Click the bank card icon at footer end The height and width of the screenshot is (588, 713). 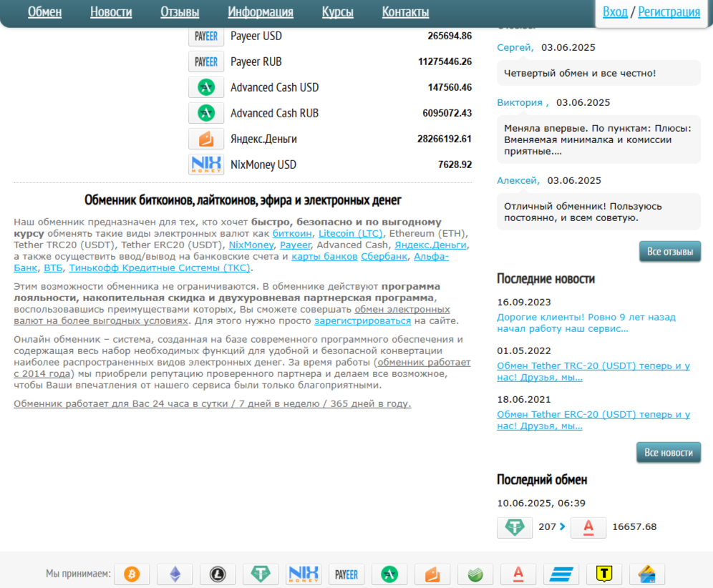(647, 574)
